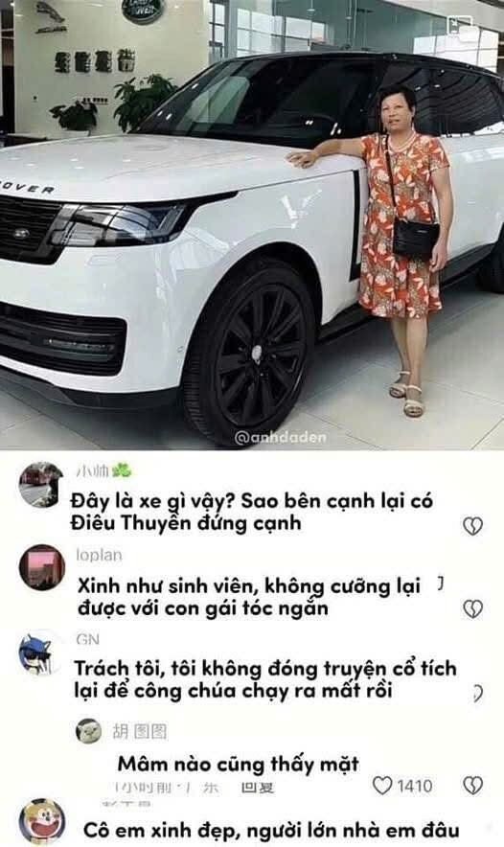Open loplan's pink profile avatar
504x847 pixels.
click(42, 567)
